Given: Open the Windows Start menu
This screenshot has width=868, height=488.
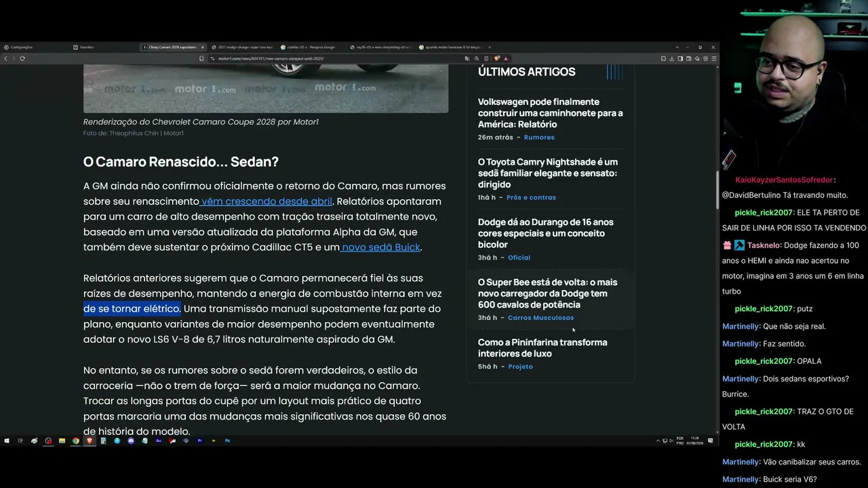Looking at the screenshot, I should (7, 441).
